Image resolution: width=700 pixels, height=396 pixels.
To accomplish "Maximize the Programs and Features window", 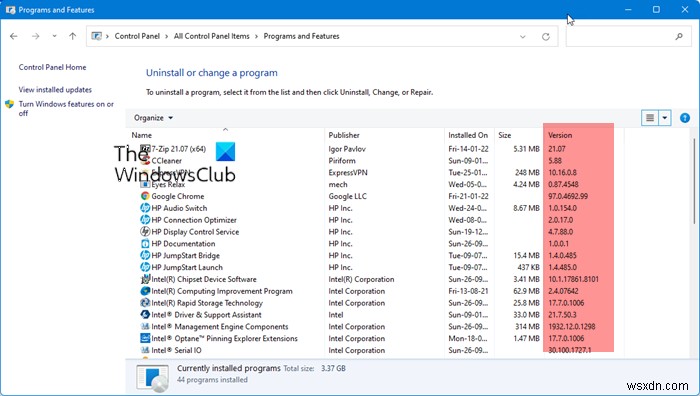I will click(656, 9).
